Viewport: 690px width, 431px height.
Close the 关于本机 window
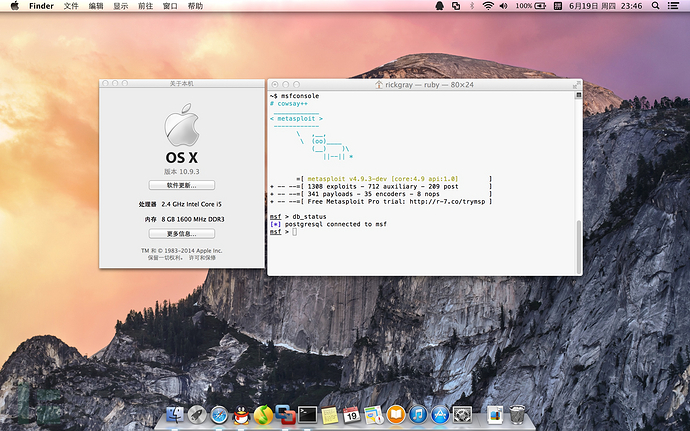[x=105, y=83]
